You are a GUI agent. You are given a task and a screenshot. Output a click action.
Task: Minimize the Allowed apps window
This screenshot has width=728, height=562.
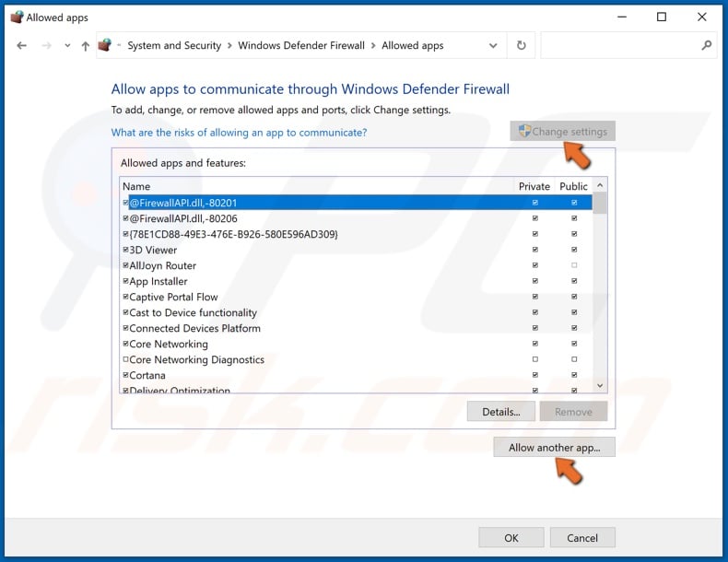622,18
